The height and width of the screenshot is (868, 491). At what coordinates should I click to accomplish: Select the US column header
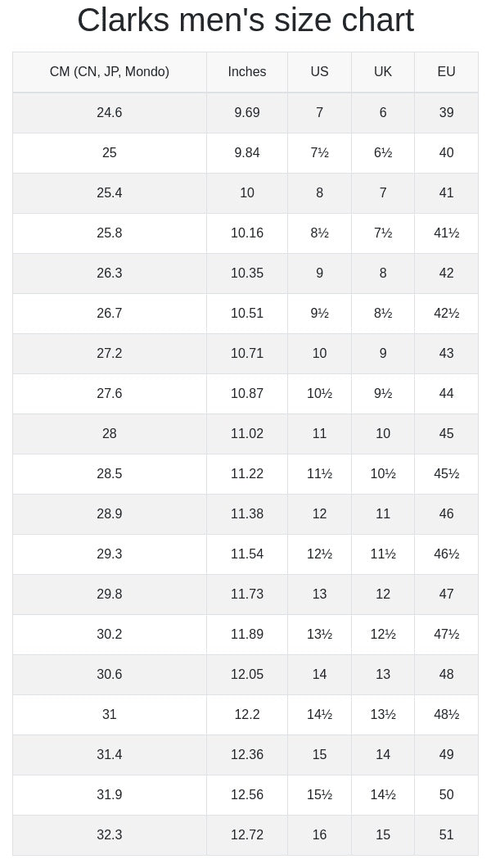(319, 72)
